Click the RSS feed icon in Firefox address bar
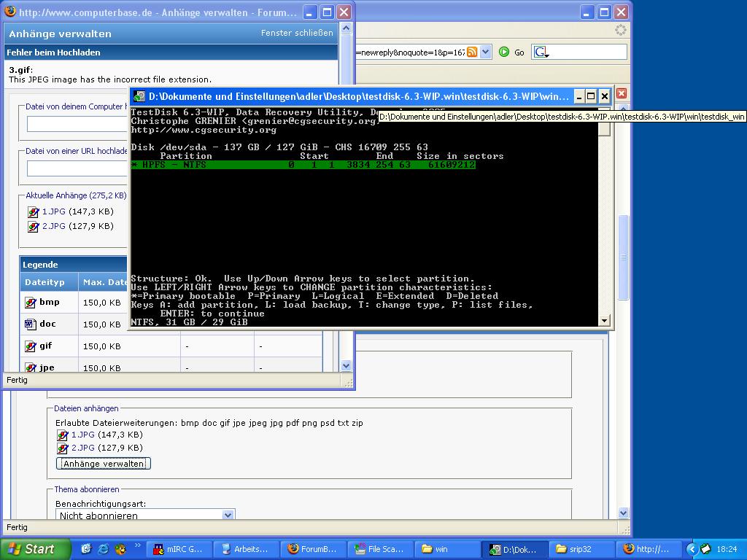Viewport: 747px width, 560px height. [472, 52]
